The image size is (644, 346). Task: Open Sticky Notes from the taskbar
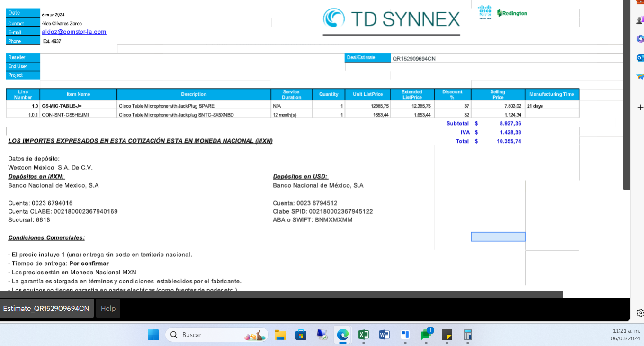447,335
